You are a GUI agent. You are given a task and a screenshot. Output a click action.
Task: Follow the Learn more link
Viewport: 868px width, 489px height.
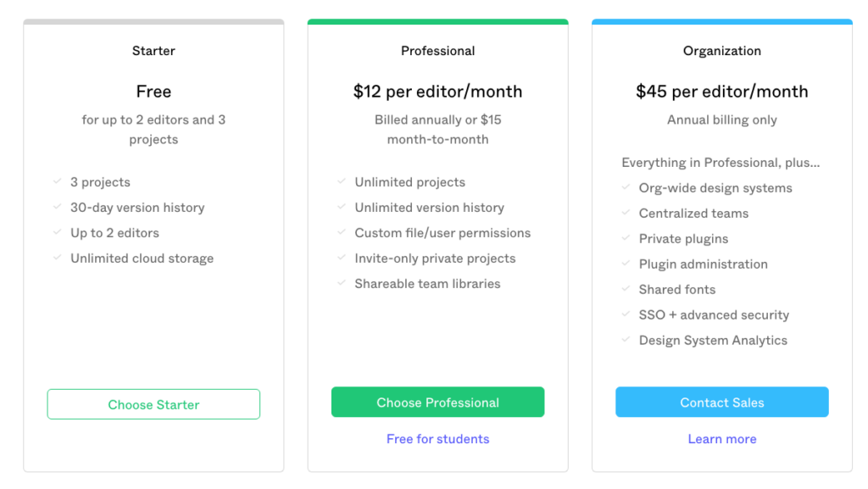(x=721, y=439)
